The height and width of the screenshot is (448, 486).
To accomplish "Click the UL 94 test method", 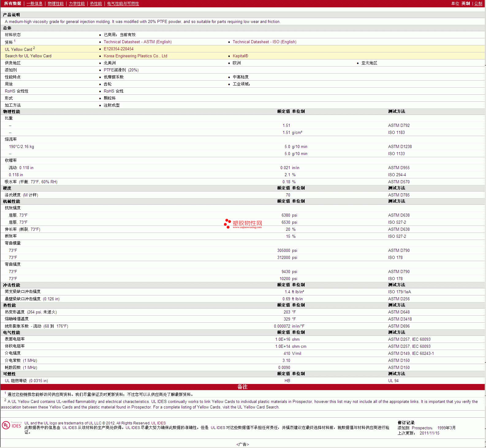I will (x=393, y=381).
